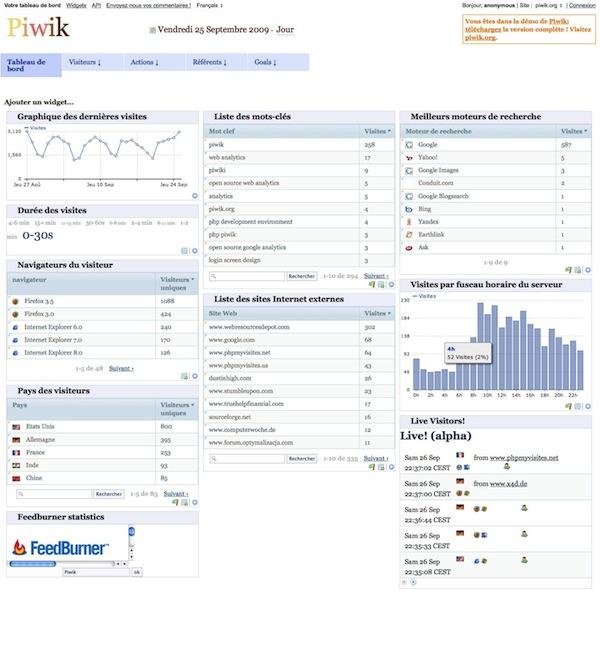Click www.stumbleupon.com row

(x=299, y=391)
